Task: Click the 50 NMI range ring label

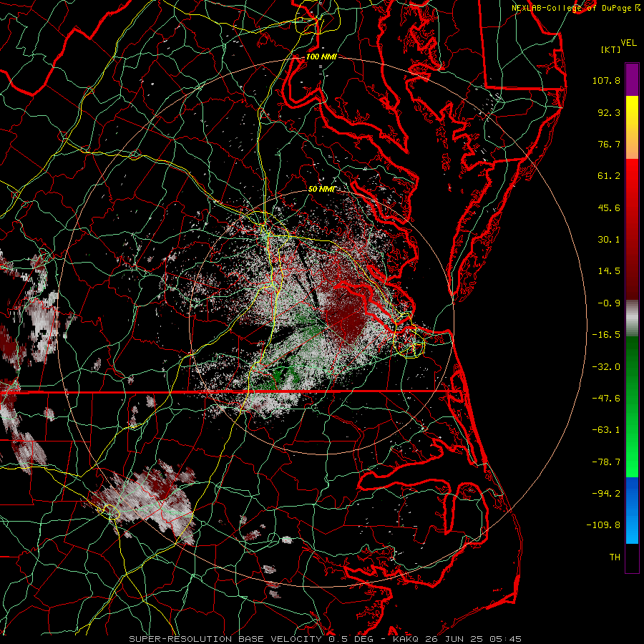Action: click(x=321, y=190)
